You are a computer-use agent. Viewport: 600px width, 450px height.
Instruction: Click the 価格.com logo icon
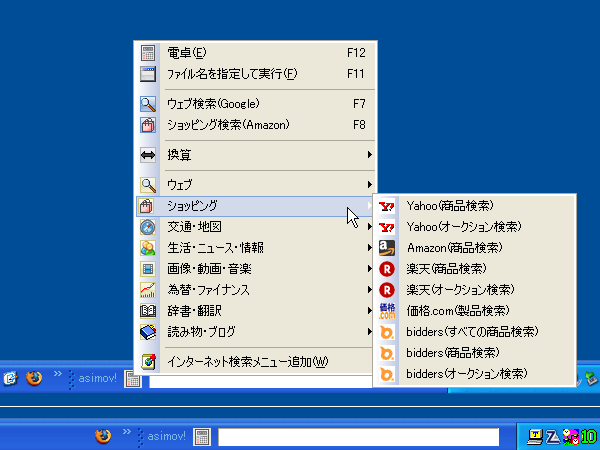click(x=387, y=311)
